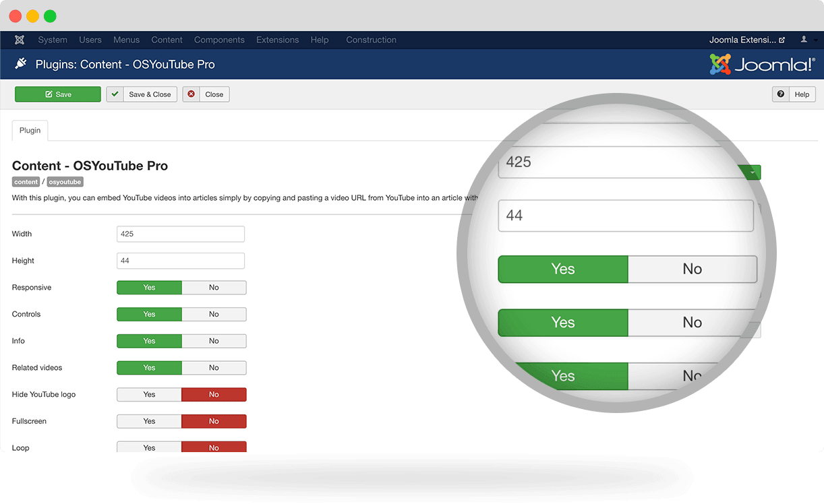Viewport: 824px width, 504px height.
Task: Click the Joomla logo icon in menu bar
Action: click(20, 40)
